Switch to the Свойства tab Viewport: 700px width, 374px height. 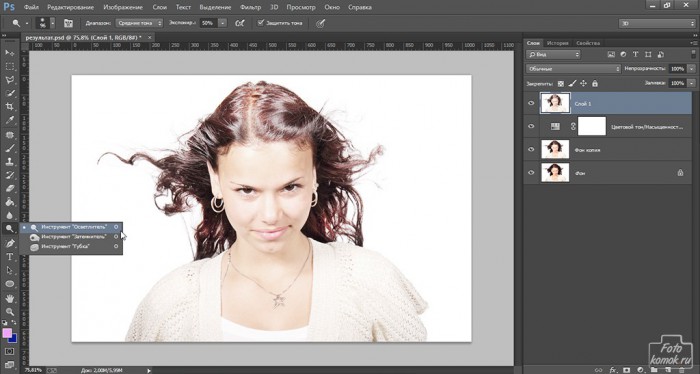pos(588,43)
